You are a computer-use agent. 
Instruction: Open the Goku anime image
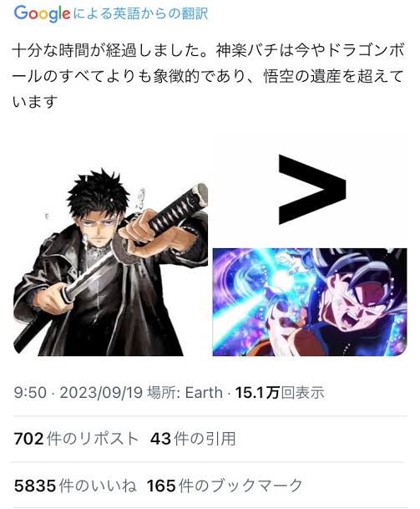tap(310, 302)
